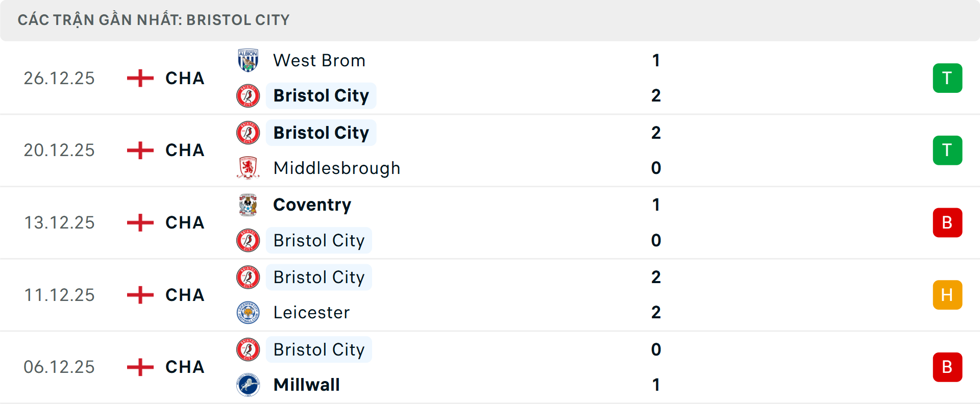Click the yellow H badge for the Leicester draw
This screenshot has width=980, height=404.
point(947,295)
